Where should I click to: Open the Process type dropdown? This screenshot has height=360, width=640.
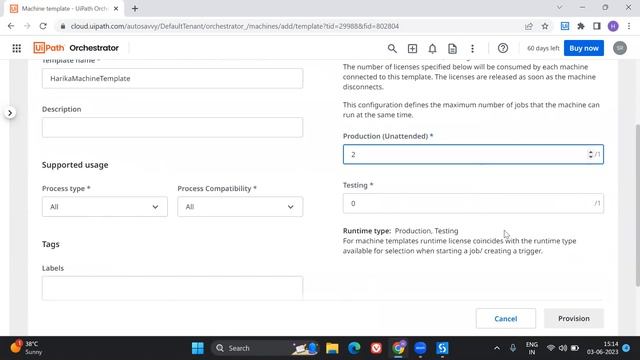pyautogui.click(x=104, y=207)
